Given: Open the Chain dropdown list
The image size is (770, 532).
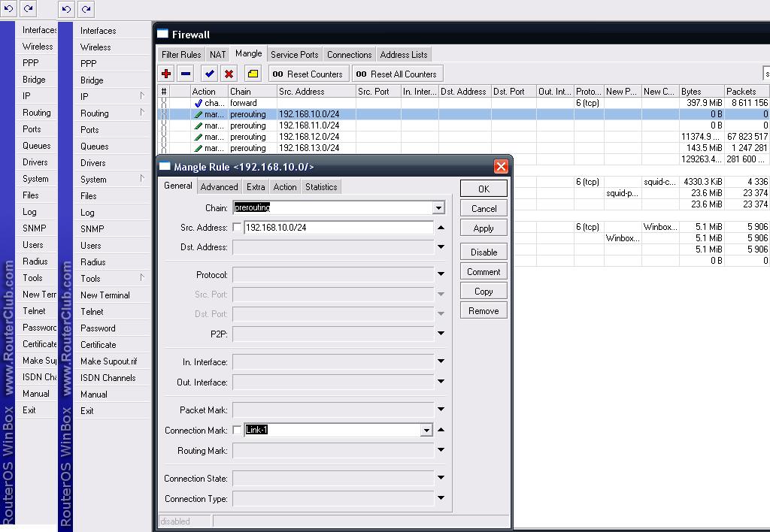Looking at the screenshot, I should coord(438,208).
